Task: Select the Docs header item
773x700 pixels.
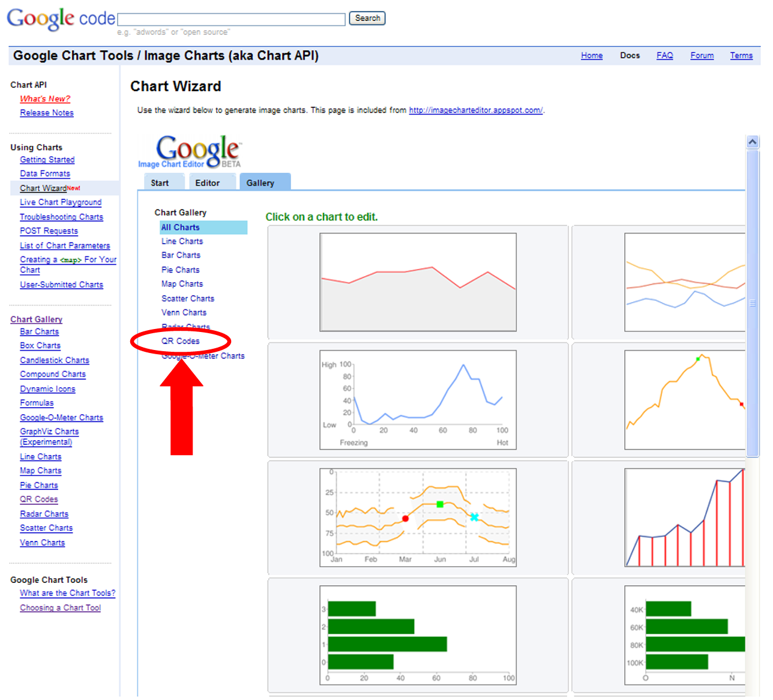Action: [x=630, y=56]
